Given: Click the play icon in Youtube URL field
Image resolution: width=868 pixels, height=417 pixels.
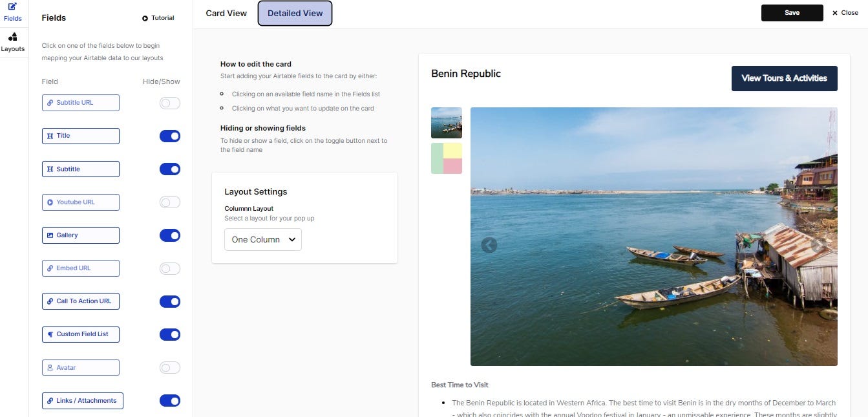Looking at the screenshot, I should (x=50, y=202).
